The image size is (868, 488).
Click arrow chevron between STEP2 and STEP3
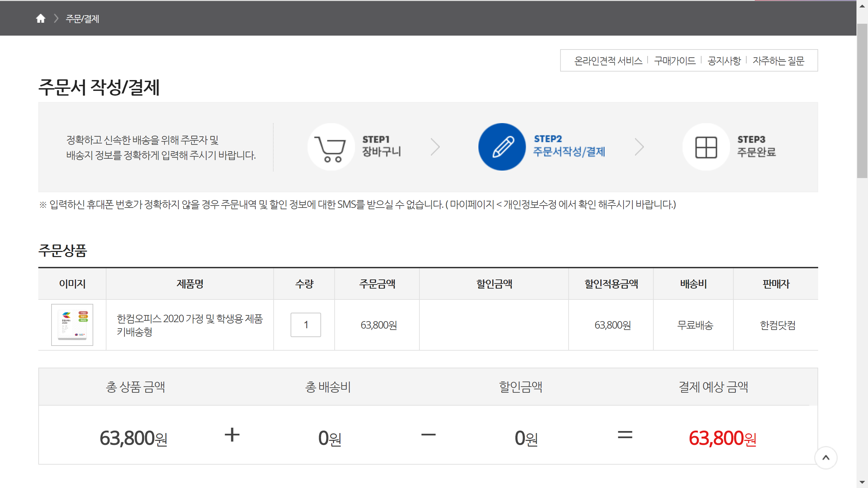pos(639,147)
